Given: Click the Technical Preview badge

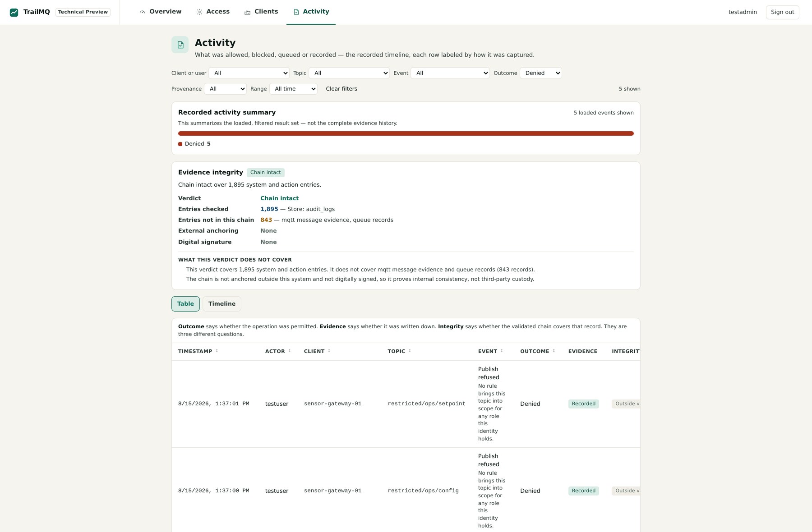Looking at the screenshot, I should [x=83, y=12].
